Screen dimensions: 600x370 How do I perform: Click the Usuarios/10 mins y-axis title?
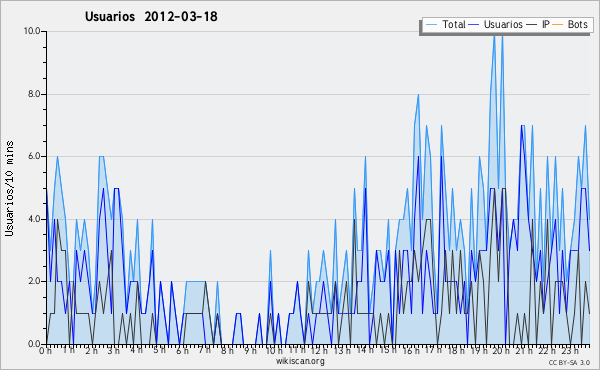9,188
